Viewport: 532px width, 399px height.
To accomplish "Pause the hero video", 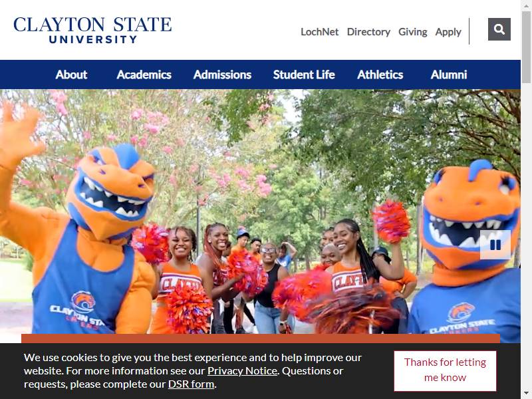I will point(495,245).
